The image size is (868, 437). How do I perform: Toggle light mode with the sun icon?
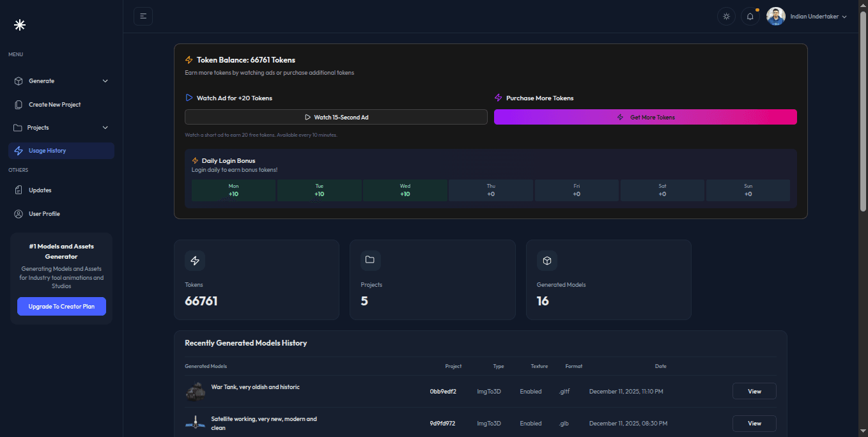pos(726,17)
